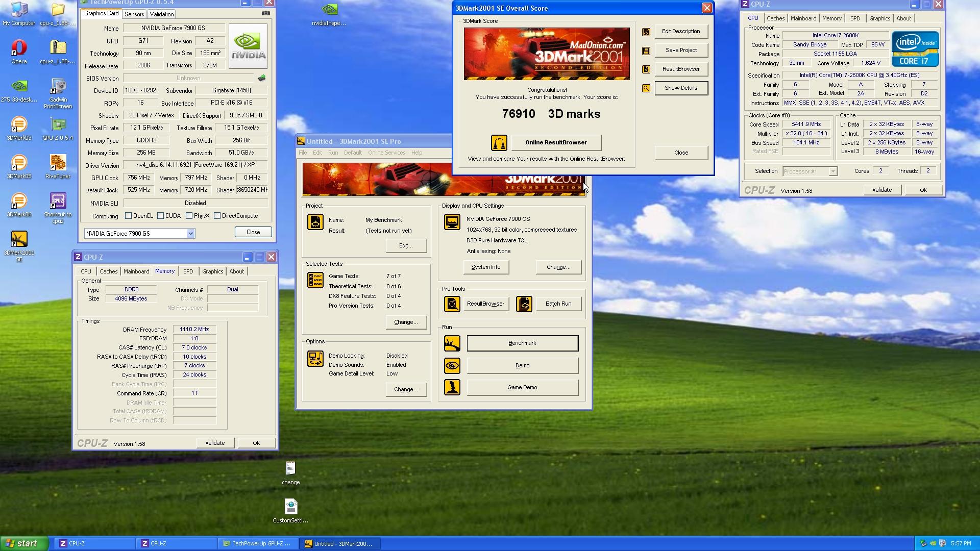Click the Online ResultBrowser button
980x551 pixels.
click(x=556, y=142)
